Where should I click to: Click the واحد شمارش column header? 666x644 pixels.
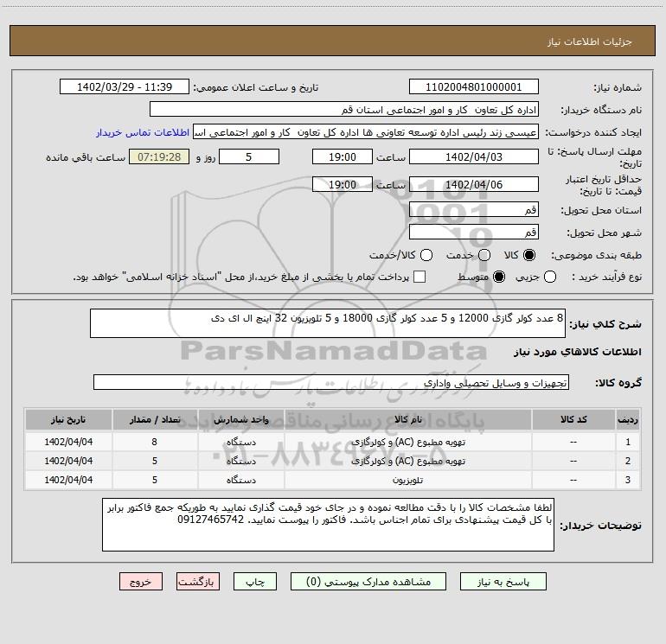240,419
